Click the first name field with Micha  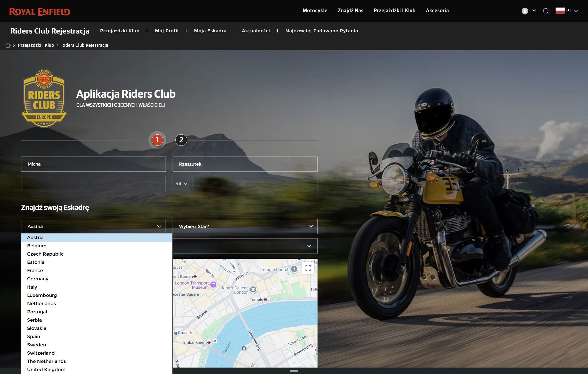point(93,164)
